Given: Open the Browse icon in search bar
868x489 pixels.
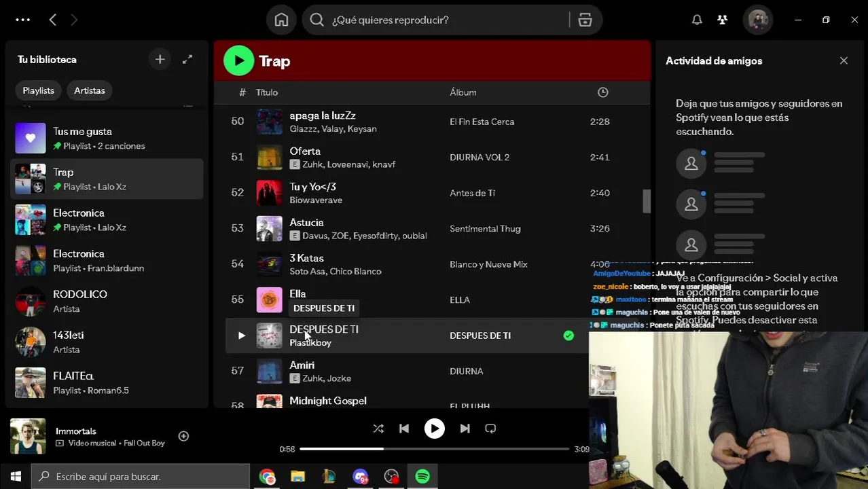Looking at the screenshot, I should coord(585,20).
